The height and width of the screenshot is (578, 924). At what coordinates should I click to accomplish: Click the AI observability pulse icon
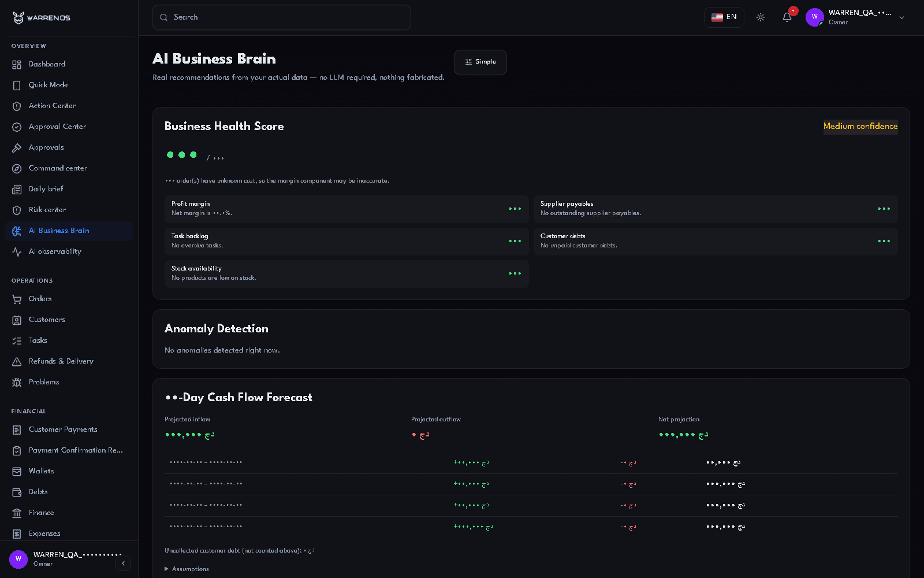point(17,251)
